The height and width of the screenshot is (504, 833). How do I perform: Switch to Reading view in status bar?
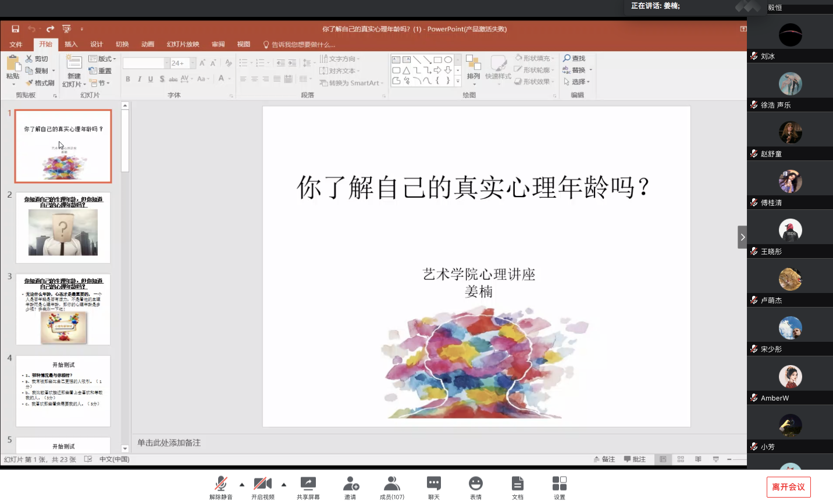[x=698, y=459]
